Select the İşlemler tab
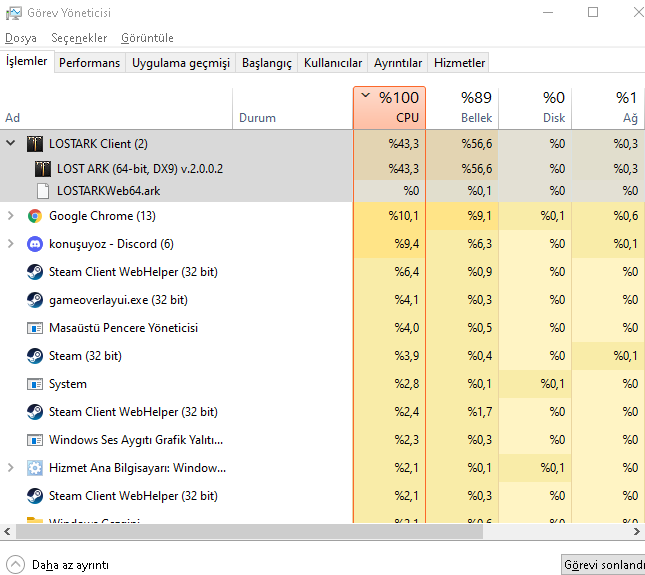 (27, 61)
